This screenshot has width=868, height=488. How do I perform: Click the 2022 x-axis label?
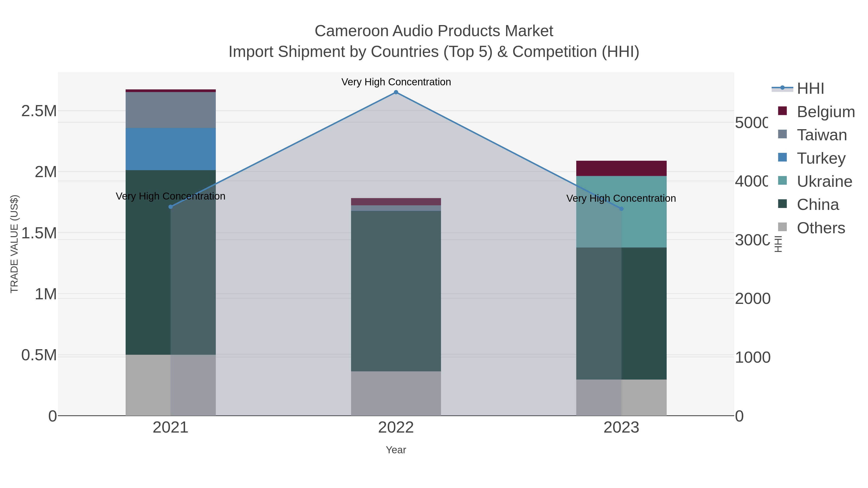point(396,427)
